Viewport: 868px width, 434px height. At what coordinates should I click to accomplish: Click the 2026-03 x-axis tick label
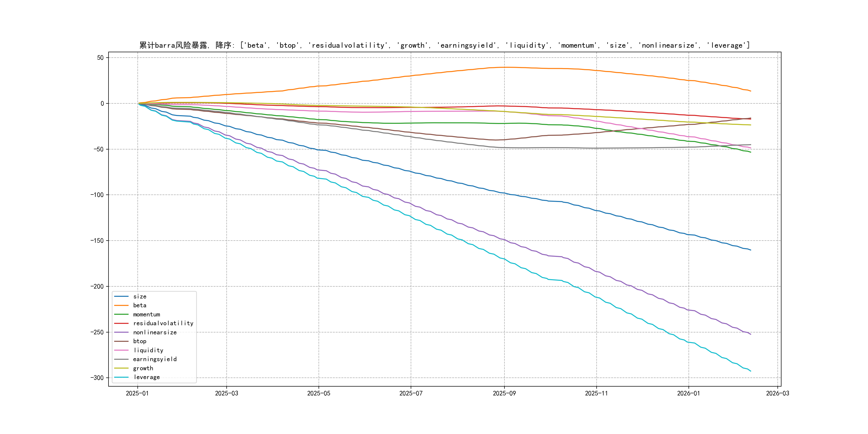click(x=777, y=393)
